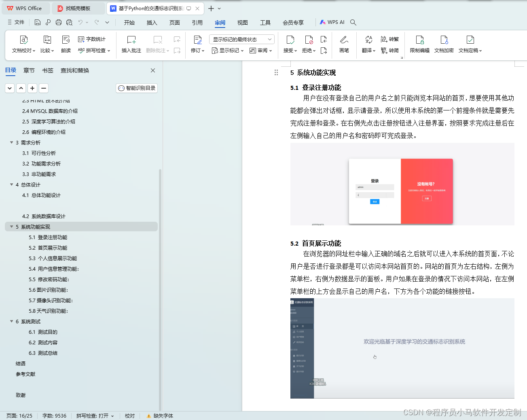This screenshot has width=527, height=420.
Task: Start the 朗读 read-aloud feature
Action: (x=66, y=45)
